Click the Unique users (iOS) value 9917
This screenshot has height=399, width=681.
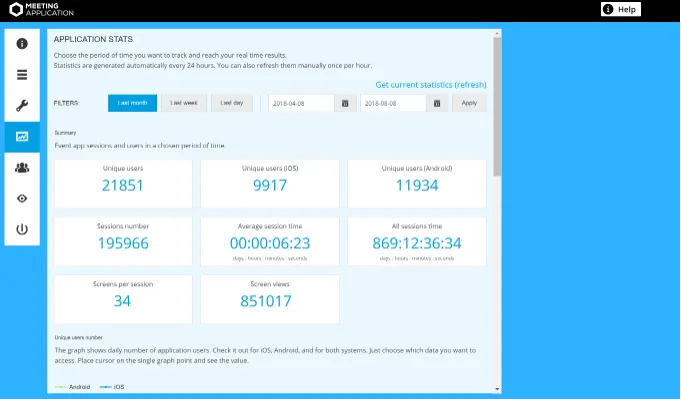pos(270,185)
